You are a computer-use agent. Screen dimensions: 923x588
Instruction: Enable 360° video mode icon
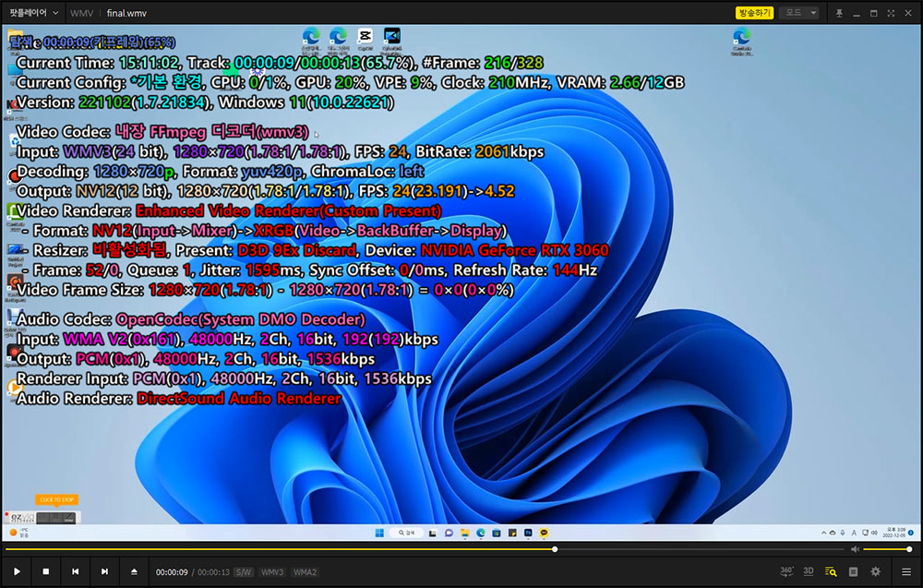[x=785, y=571]
